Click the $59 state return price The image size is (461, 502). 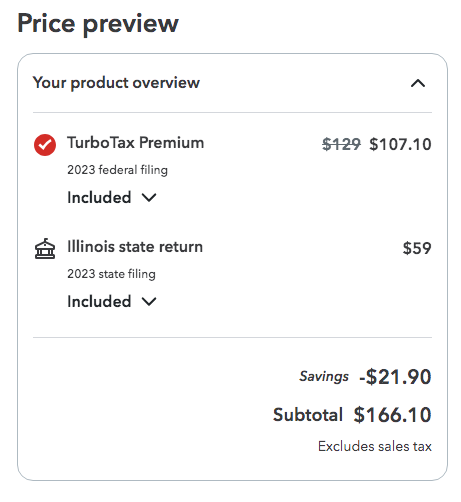point(417,248)
